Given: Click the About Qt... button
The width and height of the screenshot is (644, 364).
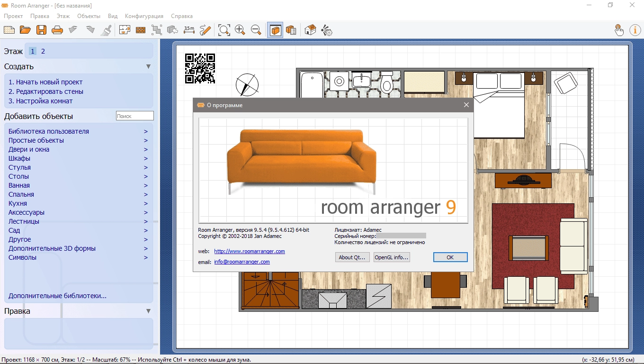Looking at the screenshot, I should point(352,257).
